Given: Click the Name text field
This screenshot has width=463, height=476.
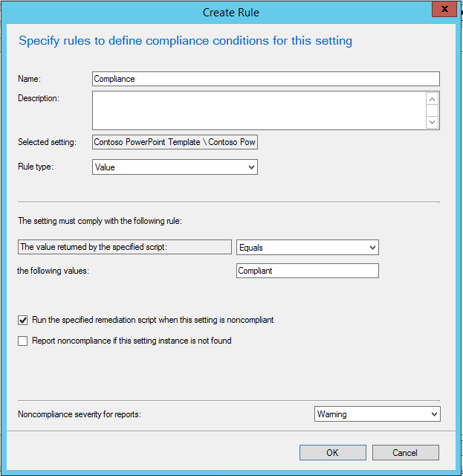Looking at the screenshot, I should tap(265, 79).
